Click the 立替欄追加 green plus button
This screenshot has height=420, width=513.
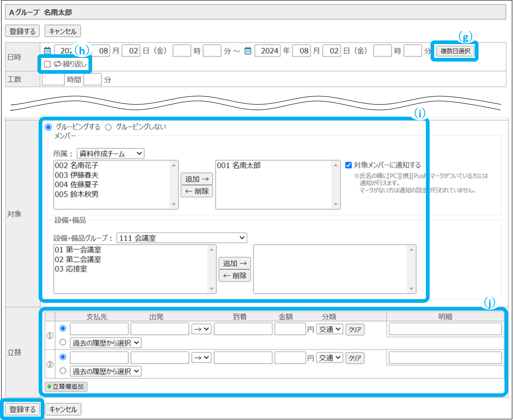click(66, 386)
